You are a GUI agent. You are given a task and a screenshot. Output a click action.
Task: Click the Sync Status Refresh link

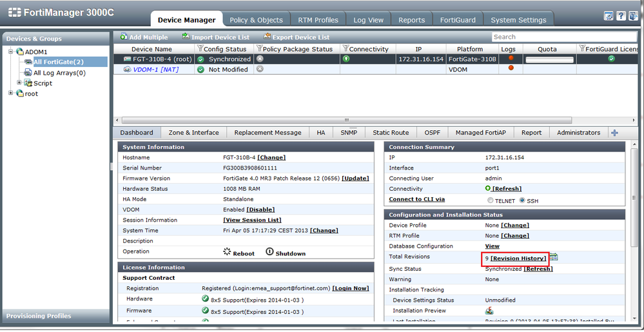[x=538, y=269]
